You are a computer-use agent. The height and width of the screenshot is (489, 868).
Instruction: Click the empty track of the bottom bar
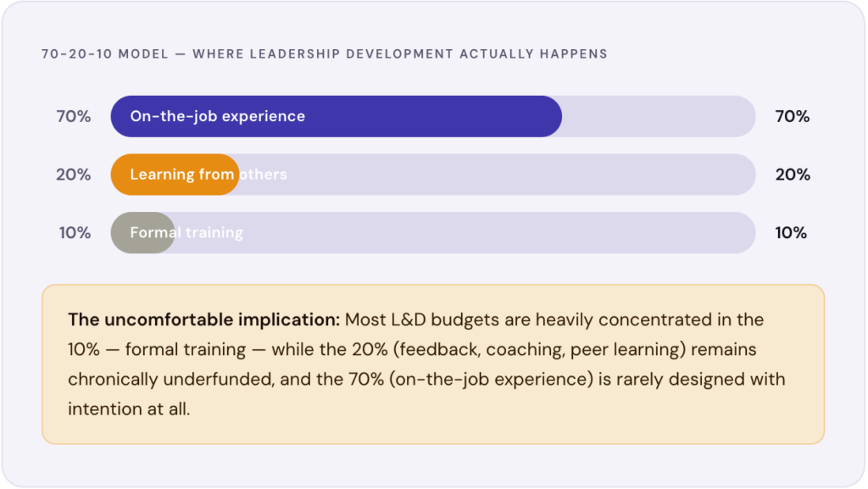pyautogui.click(x=465, y=232)
